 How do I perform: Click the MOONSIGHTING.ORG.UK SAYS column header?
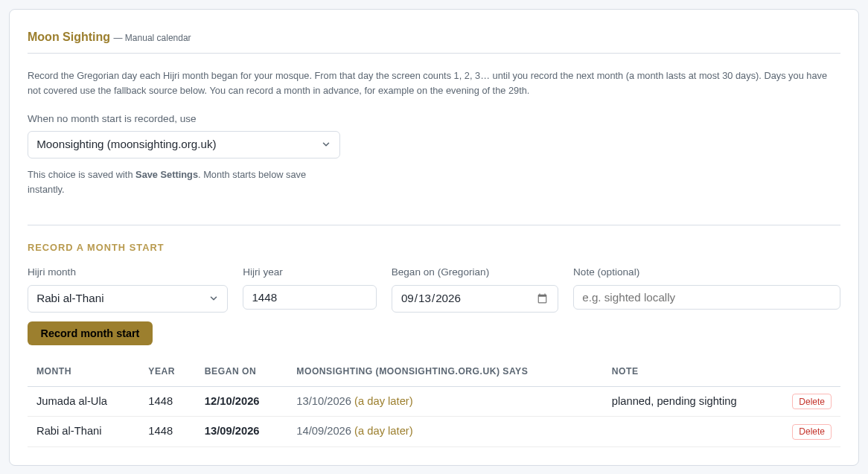click(412, 371)
